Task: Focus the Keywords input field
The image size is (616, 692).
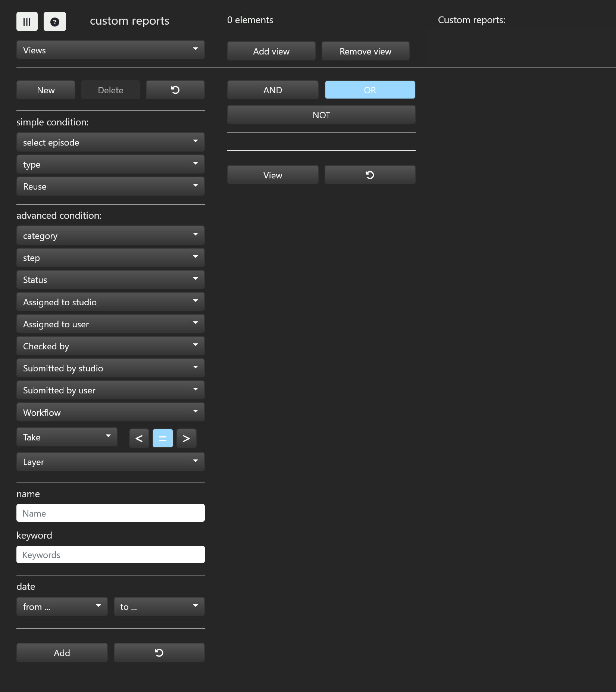Action: (110, 555)
